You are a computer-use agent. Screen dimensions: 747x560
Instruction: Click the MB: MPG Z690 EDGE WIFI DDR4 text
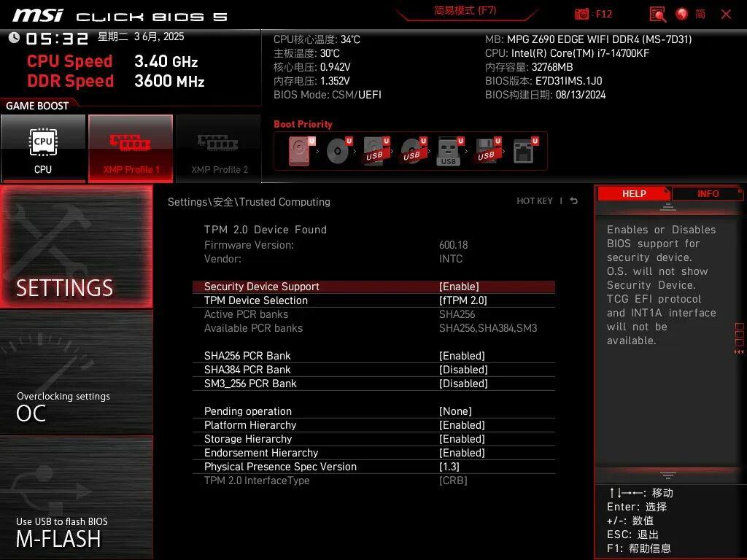point(589,39)
